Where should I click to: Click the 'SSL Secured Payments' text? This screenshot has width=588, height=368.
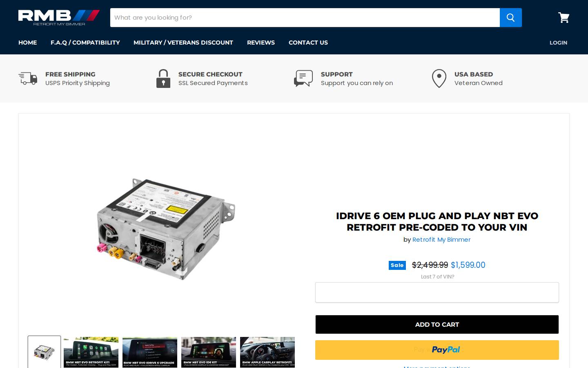(213, 83)
